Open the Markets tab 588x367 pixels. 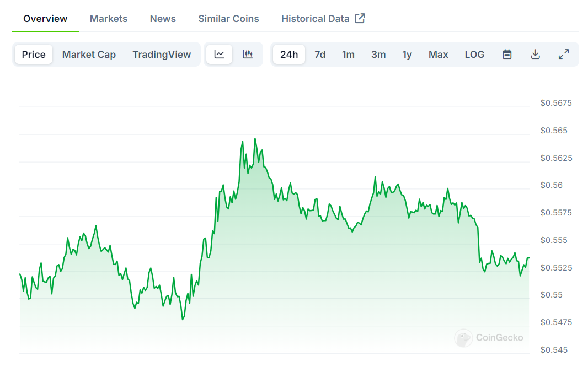click(109, 19)
